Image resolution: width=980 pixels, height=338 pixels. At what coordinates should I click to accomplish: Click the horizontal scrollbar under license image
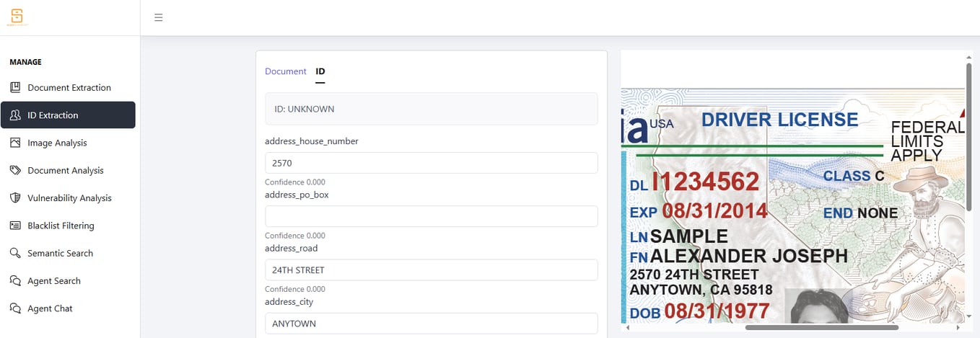click(821, 327)
